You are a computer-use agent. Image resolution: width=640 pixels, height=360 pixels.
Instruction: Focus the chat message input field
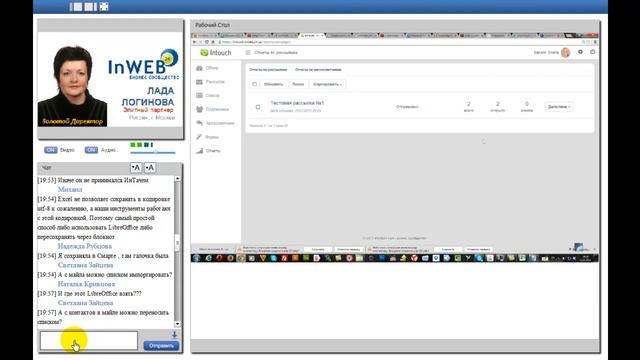point(89,340)
